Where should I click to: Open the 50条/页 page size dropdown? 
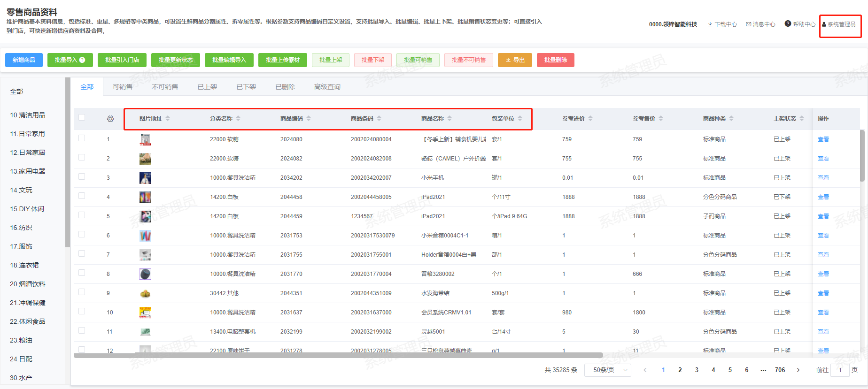coord(608,370)
